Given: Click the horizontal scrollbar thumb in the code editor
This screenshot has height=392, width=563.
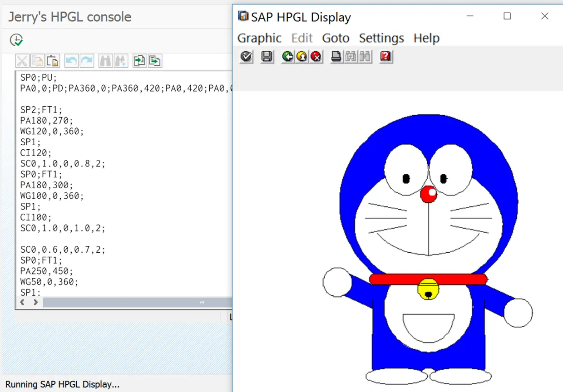Looking at the screenshot, I should [x=138, y=302].
